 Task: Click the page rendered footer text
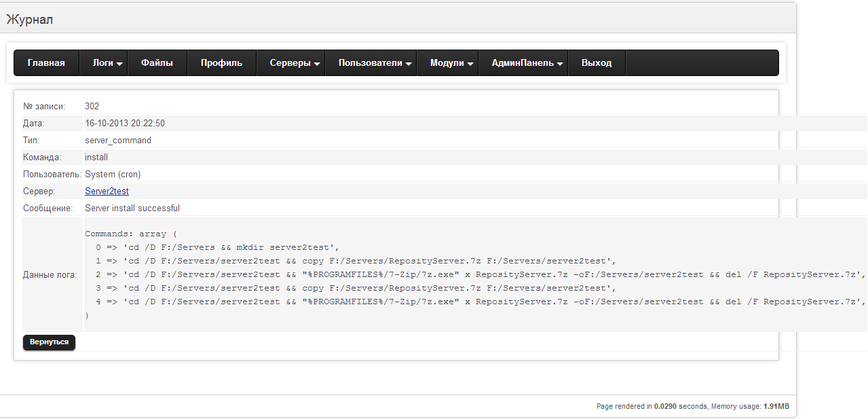[692, 406]
